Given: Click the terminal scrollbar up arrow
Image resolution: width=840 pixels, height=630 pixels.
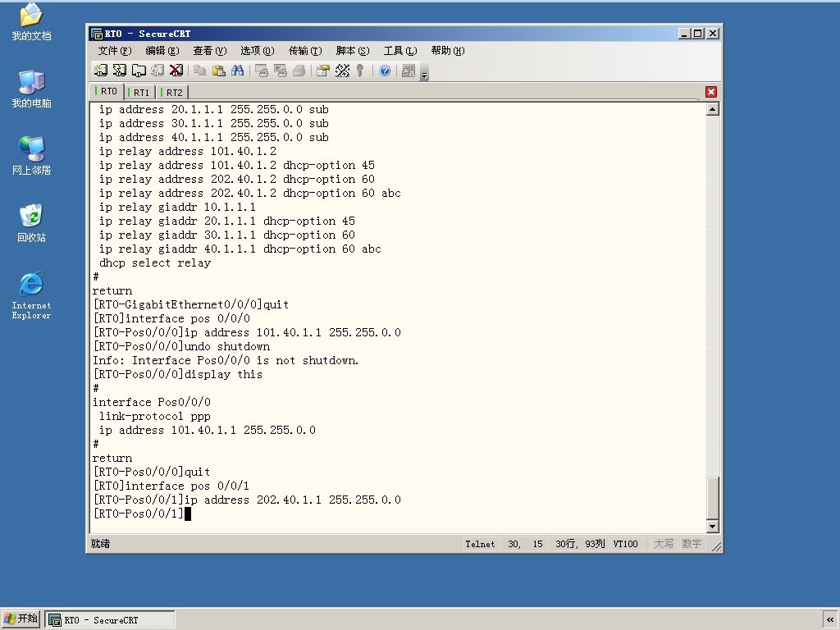Looking at the screenshot, I should point(713,109).
